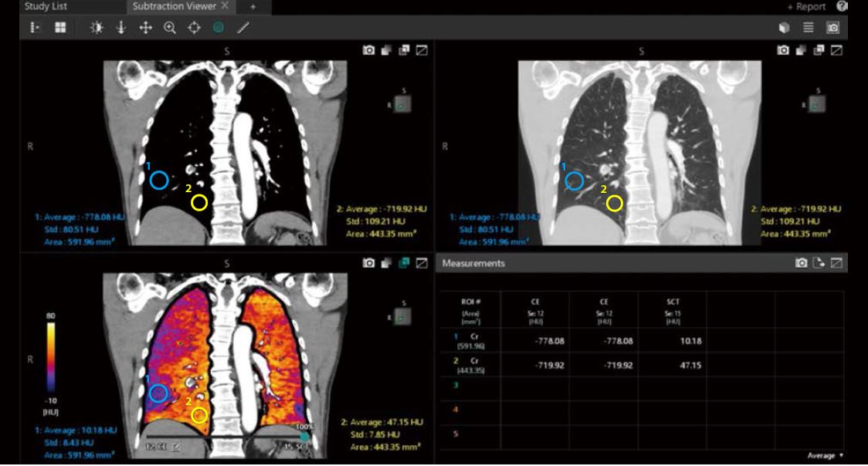Open the list menu icon in toolbar
Viewport: 868px width, 466px height.
(808, 28)
